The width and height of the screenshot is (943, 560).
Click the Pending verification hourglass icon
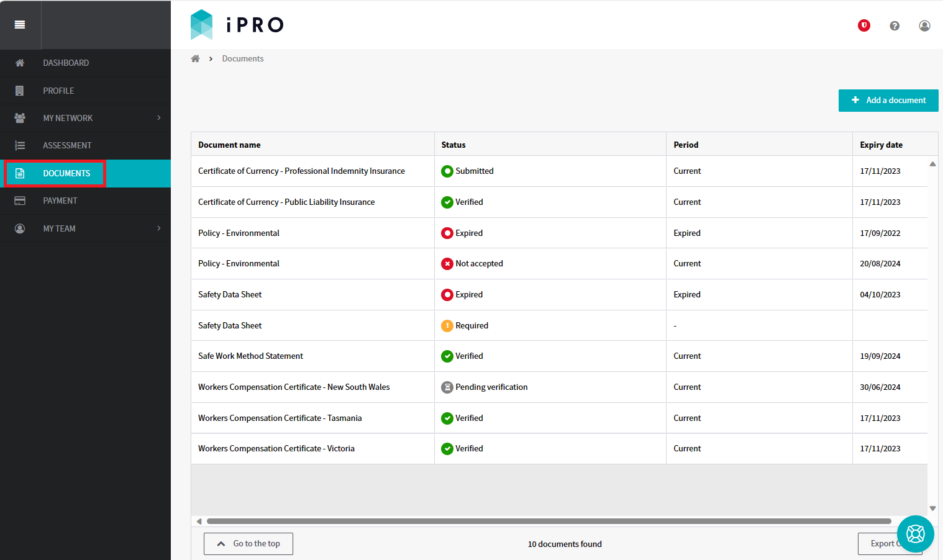(447, 387)
